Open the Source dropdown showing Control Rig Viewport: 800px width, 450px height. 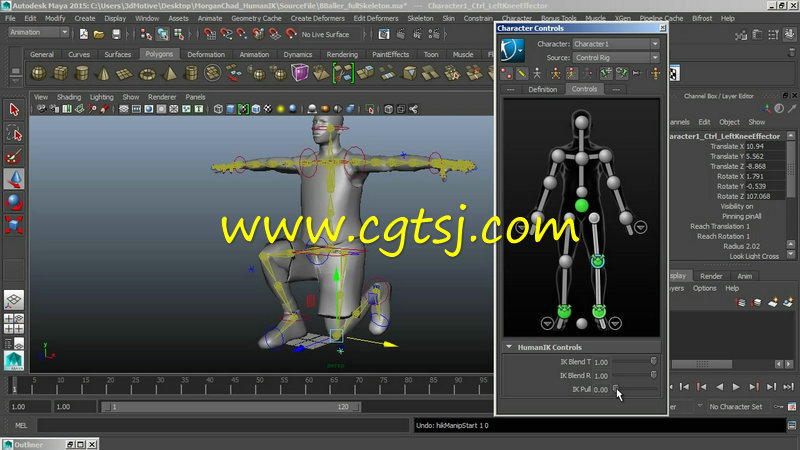[x=616, y=58]
